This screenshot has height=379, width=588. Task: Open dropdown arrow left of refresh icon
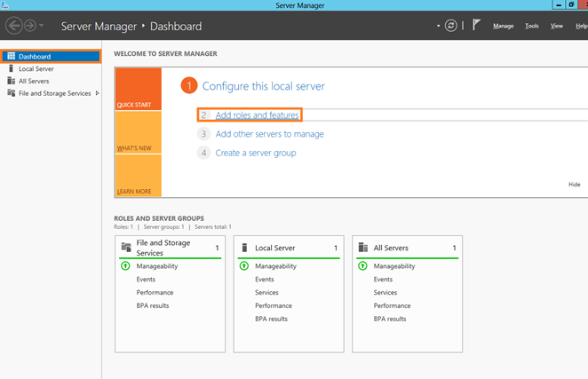(439, 26)
